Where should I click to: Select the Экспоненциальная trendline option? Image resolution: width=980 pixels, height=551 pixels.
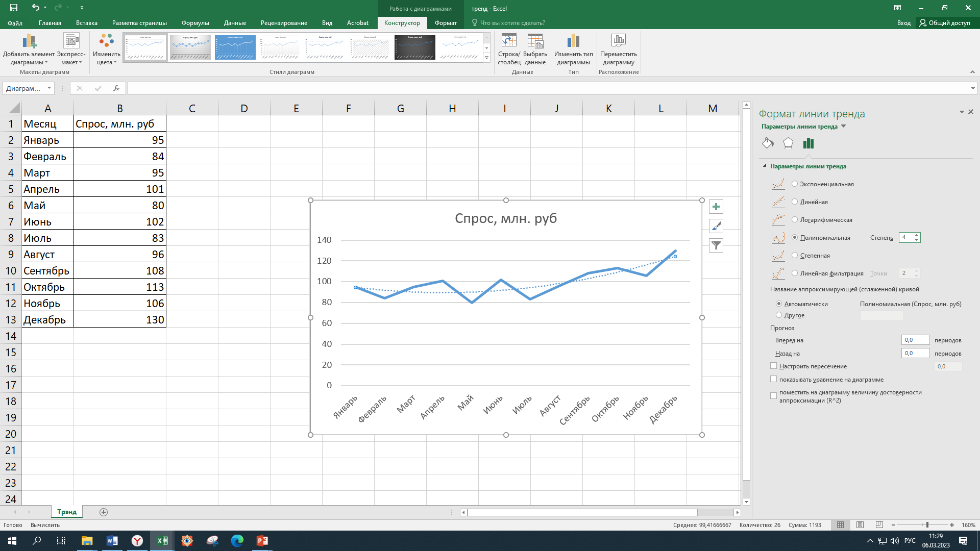(x=795, y=184)
